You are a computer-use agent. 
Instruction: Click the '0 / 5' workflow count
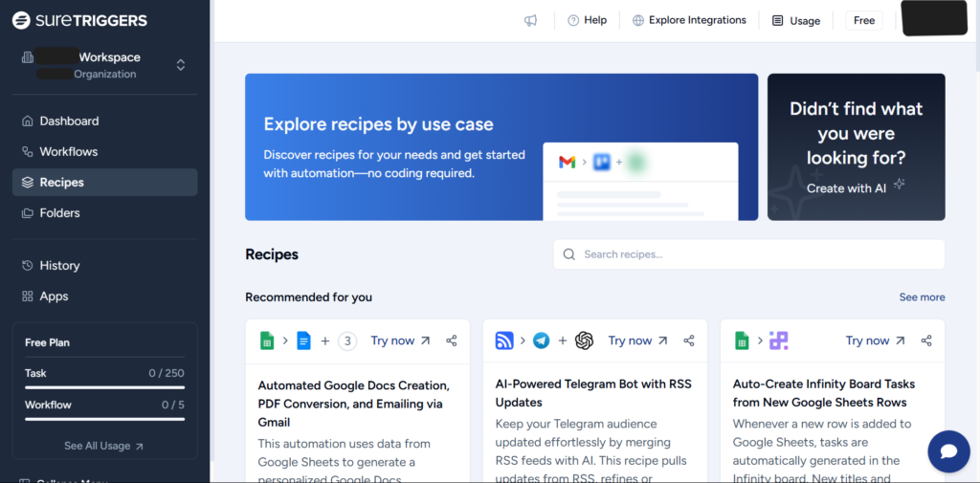(x=173, y=405)
